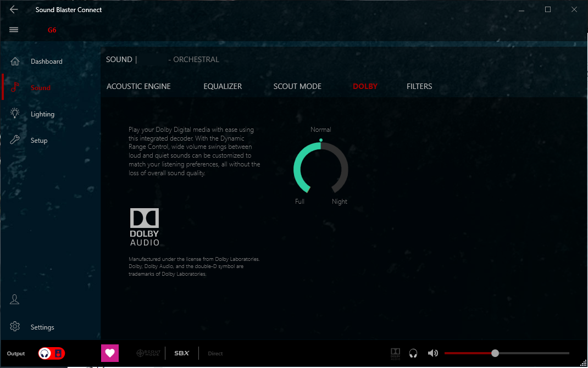The height and width of the screenshot is (368, 588).
Task: Select Direct mode in bottom bar
Action: [215, 353]
